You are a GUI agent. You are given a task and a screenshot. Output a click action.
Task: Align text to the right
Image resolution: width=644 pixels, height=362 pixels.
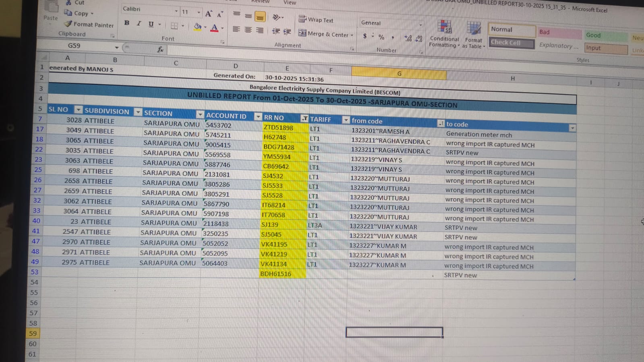click(x=260, y=30)
